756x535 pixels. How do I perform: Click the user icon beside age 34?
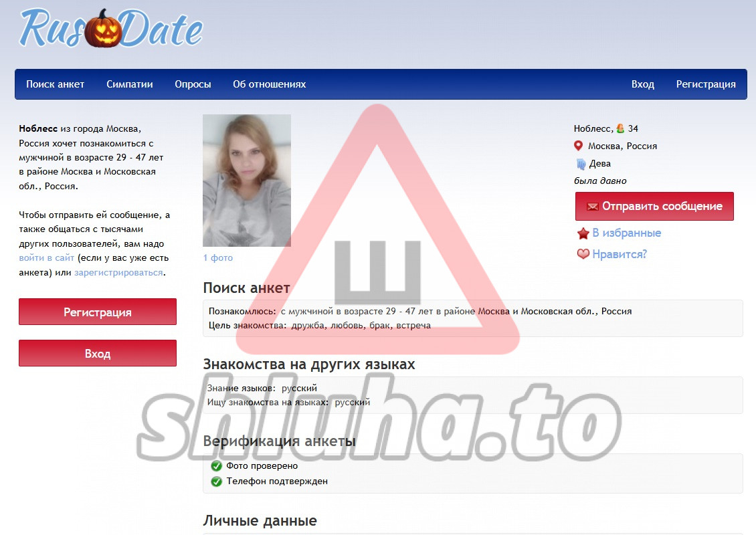[620, 128]
